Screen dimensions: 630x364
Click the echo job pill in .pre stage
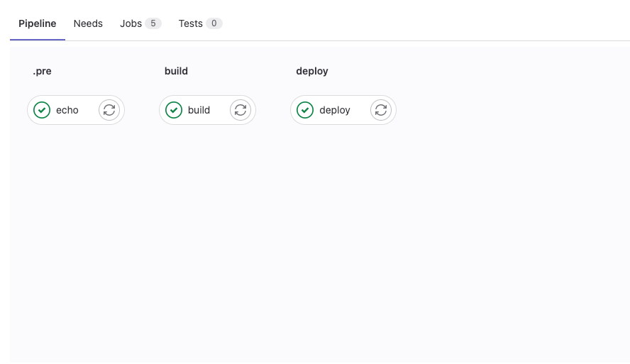tap(76, 110)
